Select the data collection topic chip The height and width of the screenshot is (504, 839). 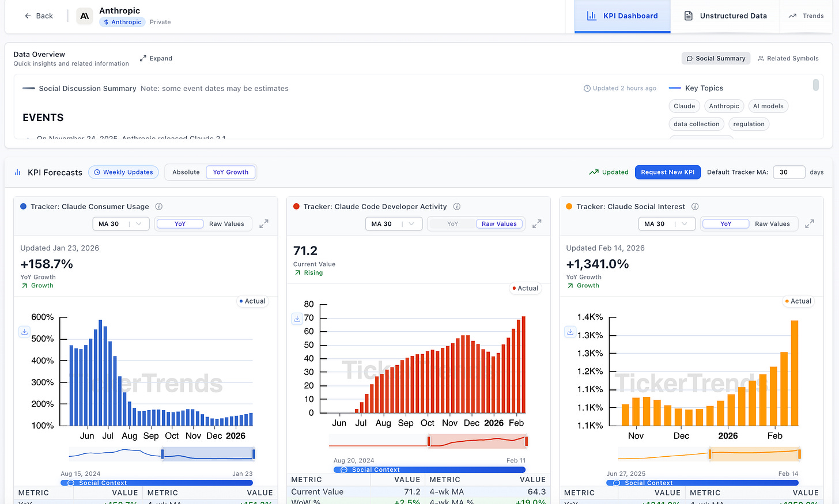[696, 124]
